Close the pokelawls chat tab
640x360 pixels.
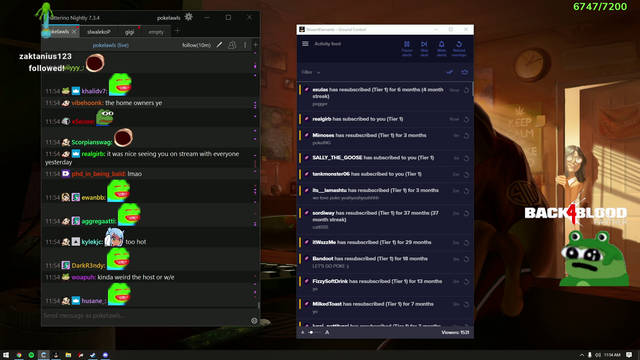click(74, 31)
